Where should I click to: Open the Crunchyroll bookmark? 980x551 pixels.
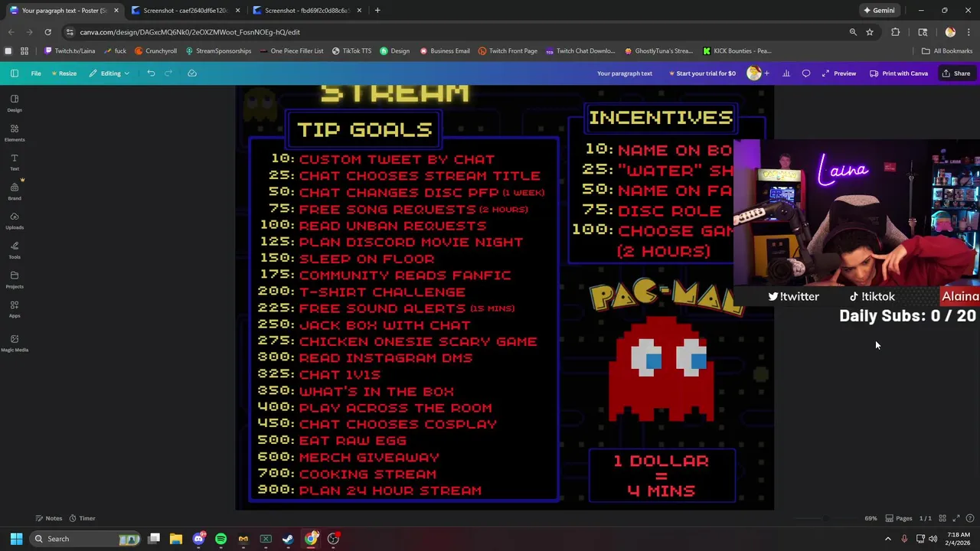[155, 51]
